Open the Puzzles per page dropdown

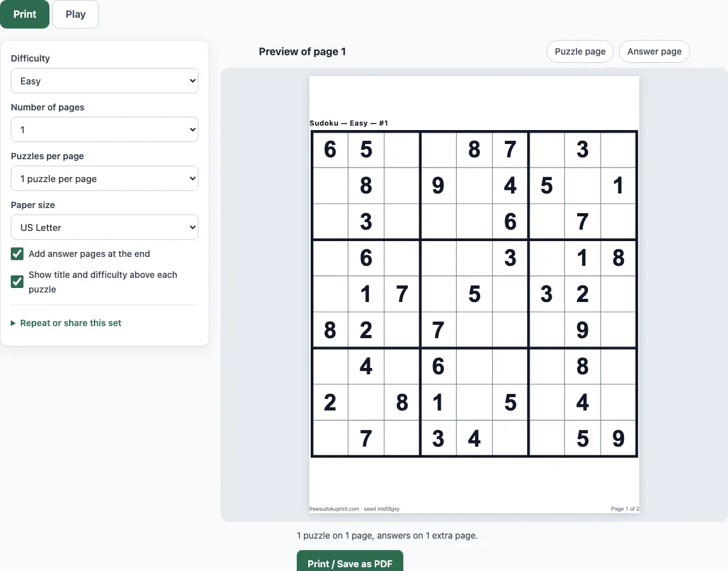[x=105, y=178]
